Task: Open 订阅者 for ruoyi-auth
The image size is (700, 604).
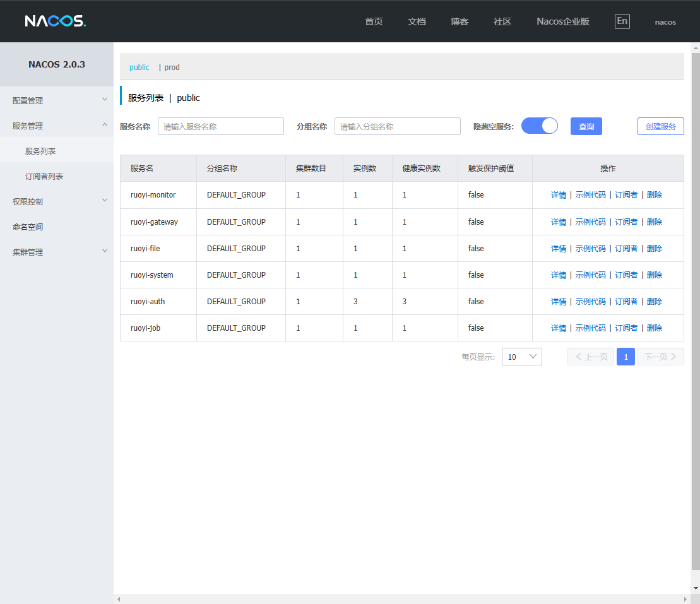Action: [626, 301]
